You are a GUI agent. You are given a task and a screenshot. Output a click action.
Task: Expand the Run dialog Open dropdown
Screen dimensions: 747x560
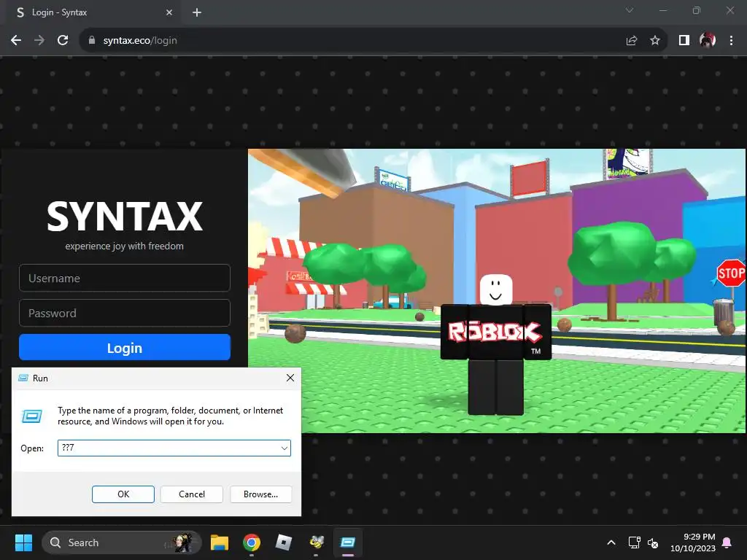point(285,448)
